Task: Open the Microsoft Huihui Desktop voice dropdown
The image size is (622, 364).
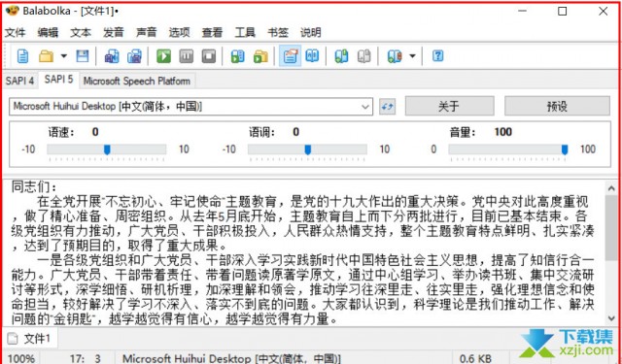Action: 190,107
